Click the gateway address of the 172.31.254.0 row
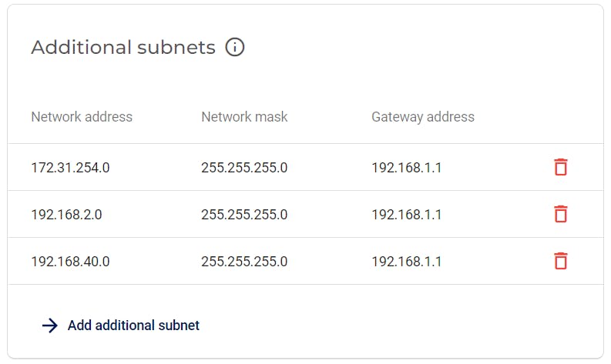This screenshot has width=611, height=364. pyautogui.click(x=406, y=168)
